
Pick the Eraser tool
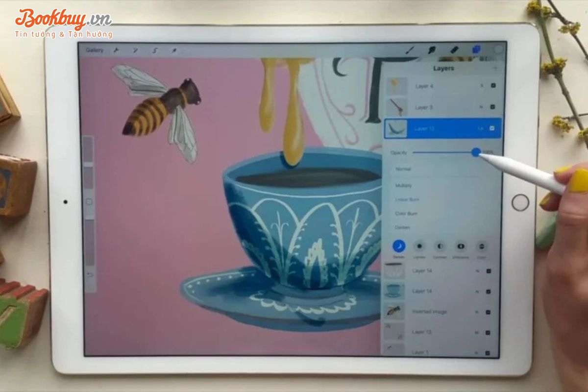[454, 49]
